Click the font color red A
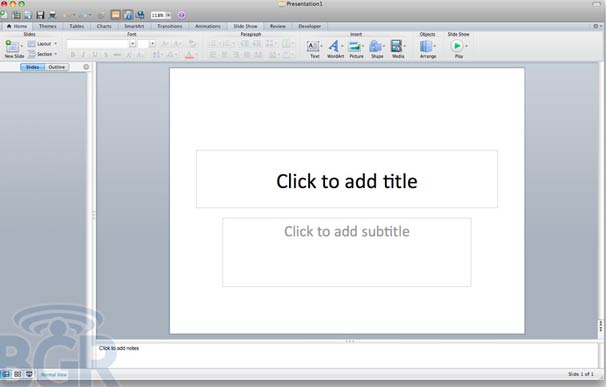606x387 pixels. pyautogui.click(x=189, y=55)
